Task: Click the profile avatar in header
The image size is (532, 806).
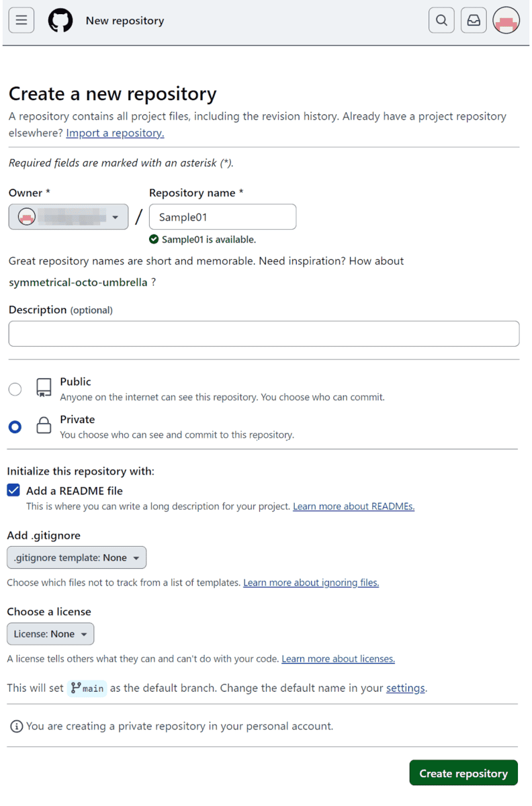Action: [x=506, y=21]
